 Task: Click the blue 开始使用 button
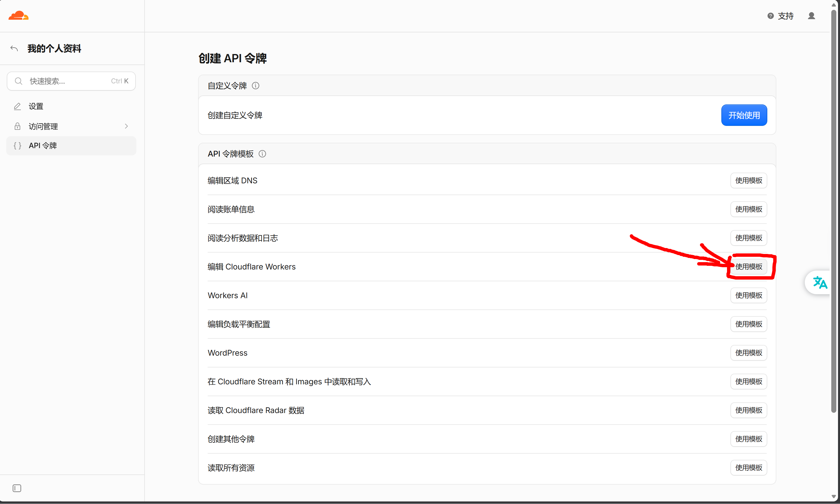point(744,115)
